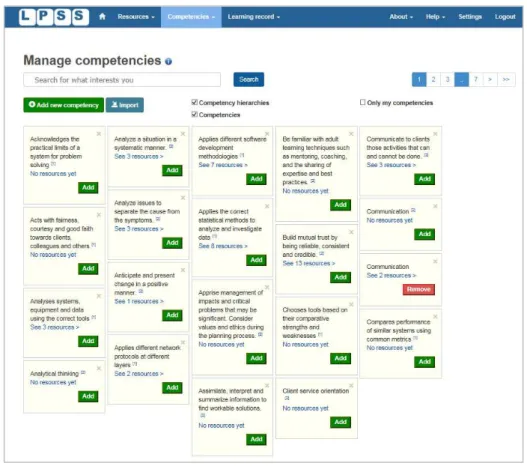527x466 pixels.
Task: Go to the home page icon
Action: tap(102, 16)
